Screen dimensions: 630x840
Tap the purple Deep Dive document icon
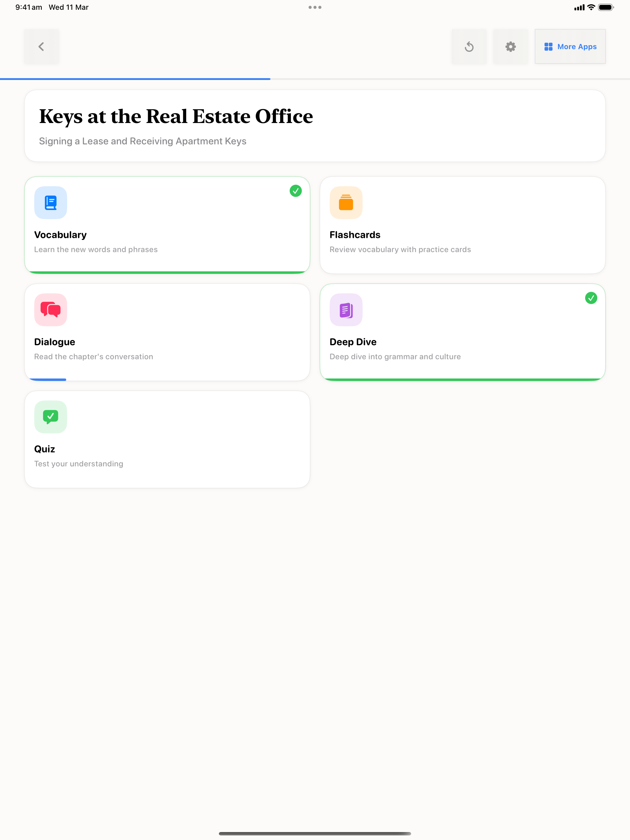click(x=346, y=310)
